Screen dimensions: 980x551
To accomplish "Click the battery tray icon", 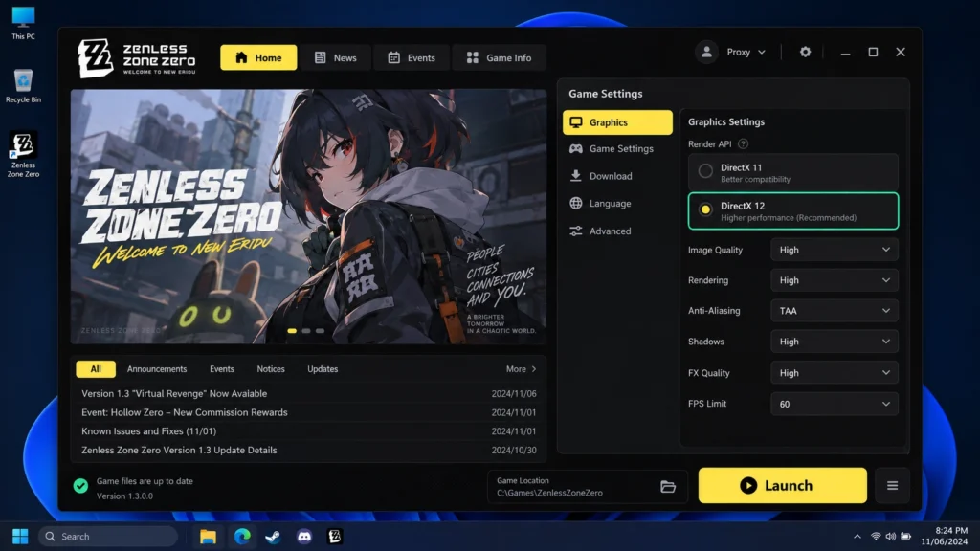I will pyautogui.click(x=905, y=536).
